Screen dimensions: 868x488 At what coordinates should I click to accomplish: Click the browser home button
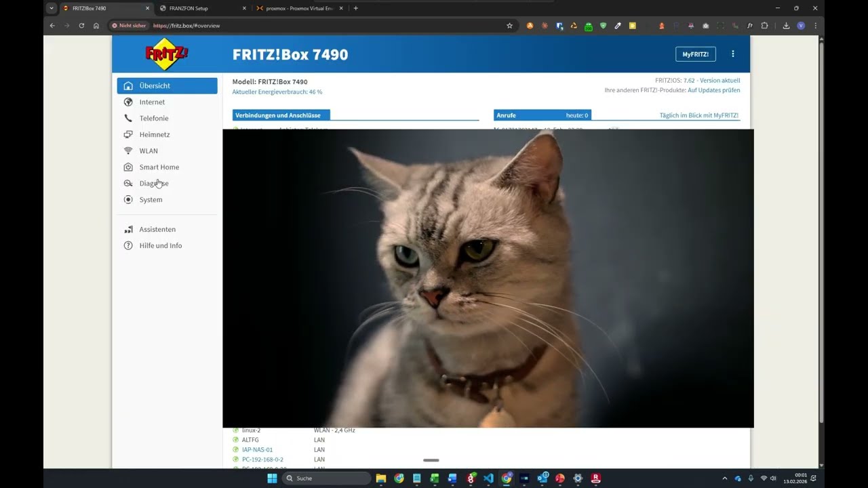coord(96,26)
